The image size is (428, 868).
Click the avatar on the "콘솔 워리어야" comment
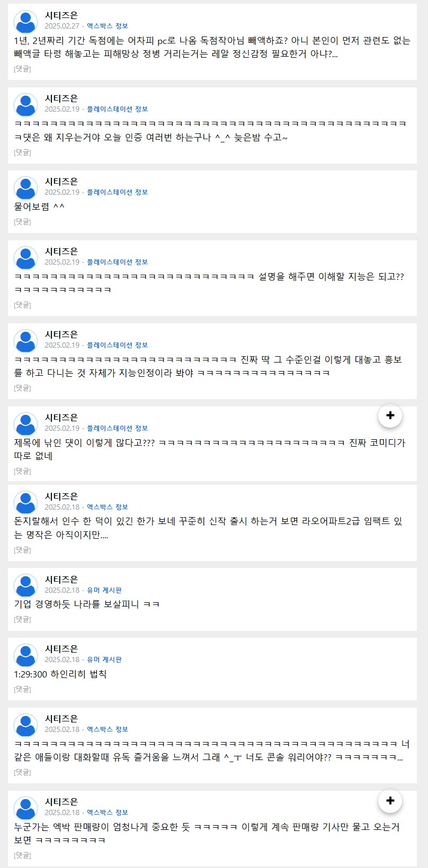[25, 725]
